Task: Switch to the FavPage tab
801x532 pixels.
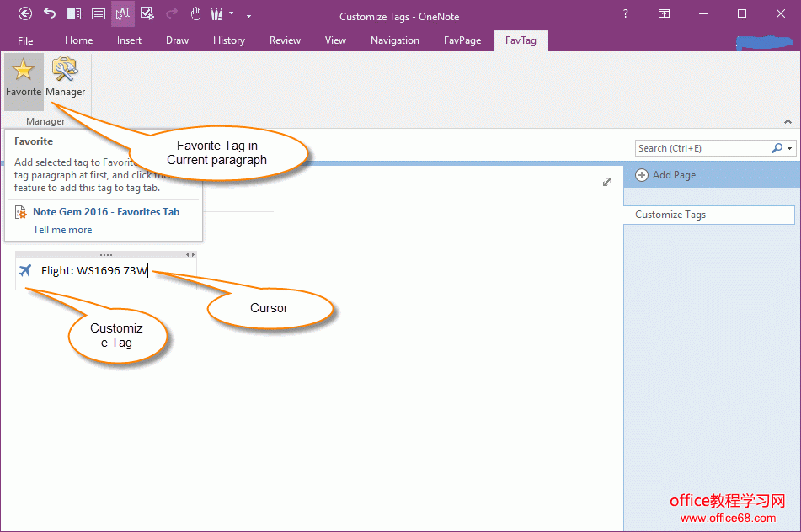Action: pos(462,40)
